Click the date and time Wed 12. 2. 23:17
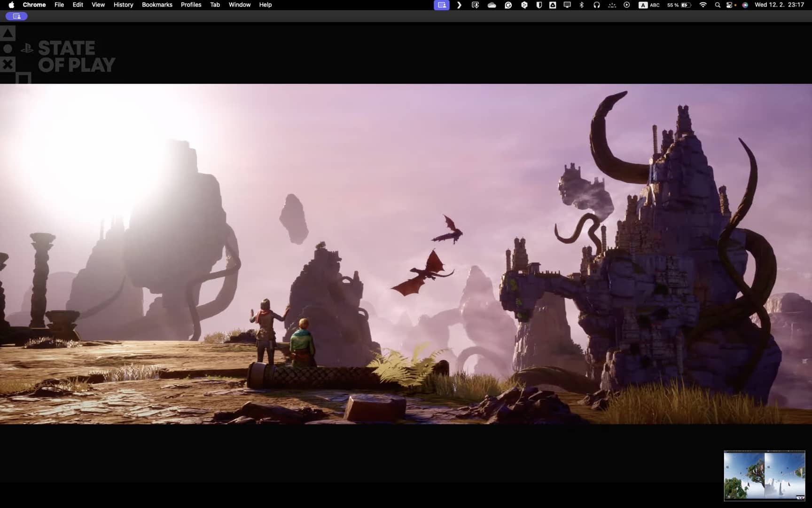The image size is (812, 508). [779, 5]
